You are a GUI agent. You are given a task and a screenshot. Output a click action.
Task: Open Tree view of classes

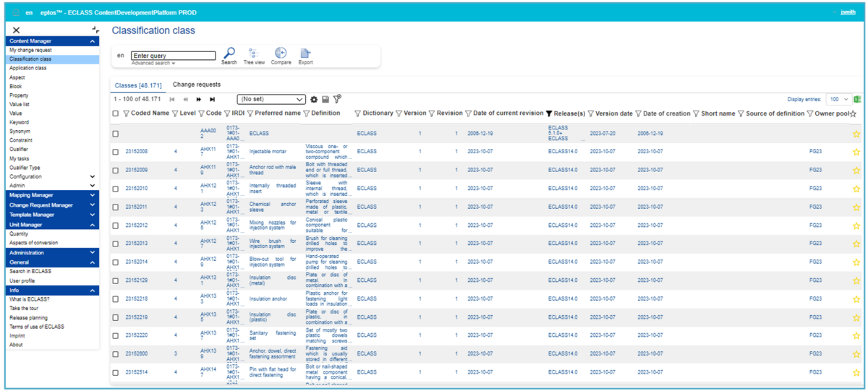pos(254,53)
